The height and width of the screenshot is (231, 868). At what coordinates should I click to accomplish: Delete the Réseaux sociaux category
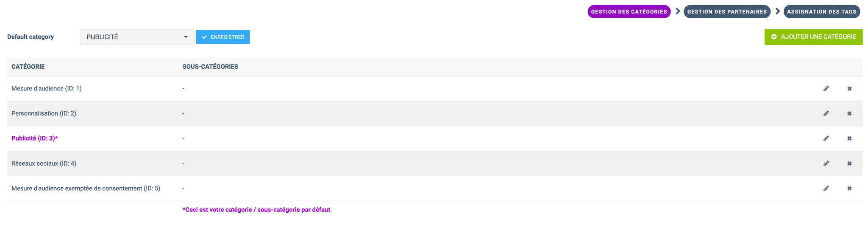849,163
